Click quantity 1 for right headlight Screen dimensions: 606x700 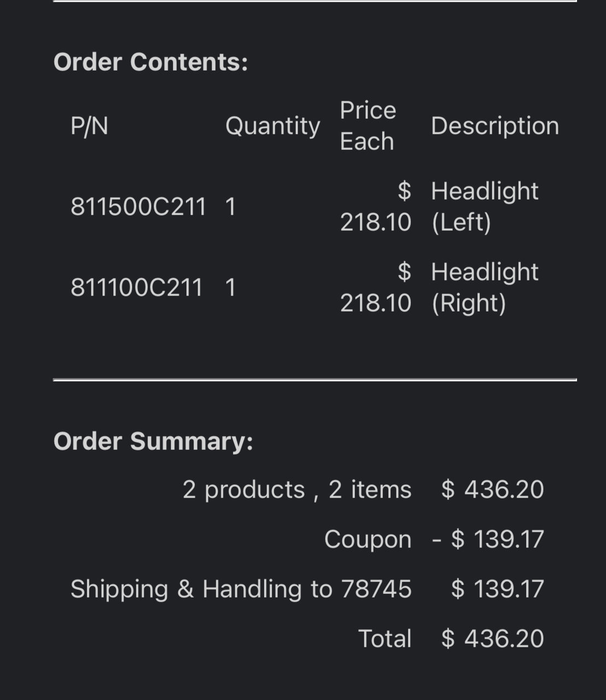(231, 288)
